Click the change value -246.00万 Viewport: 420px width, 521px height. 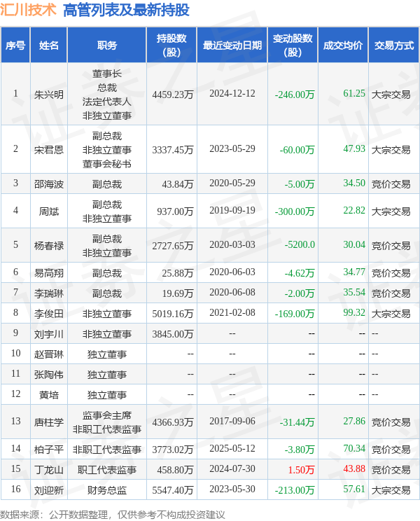point(295,95)
